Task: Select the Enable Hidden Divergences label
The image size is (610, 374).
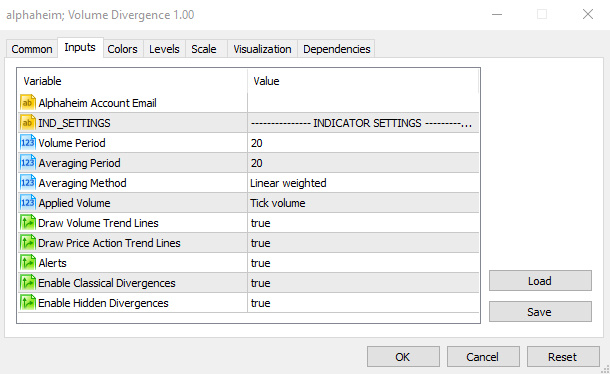Action: (103, 303)
